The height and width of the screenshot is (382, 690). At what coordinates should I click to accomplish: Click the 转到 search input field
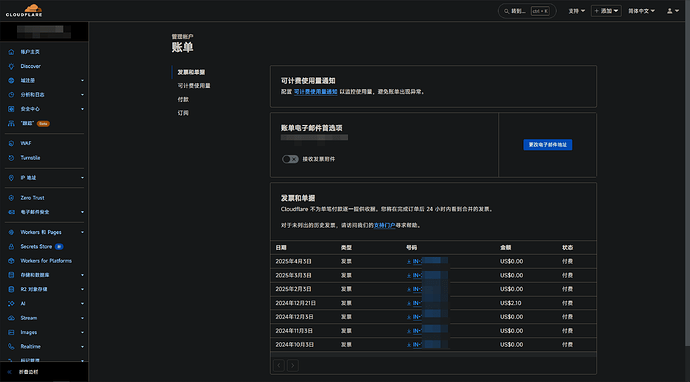[x=527, y=11]
